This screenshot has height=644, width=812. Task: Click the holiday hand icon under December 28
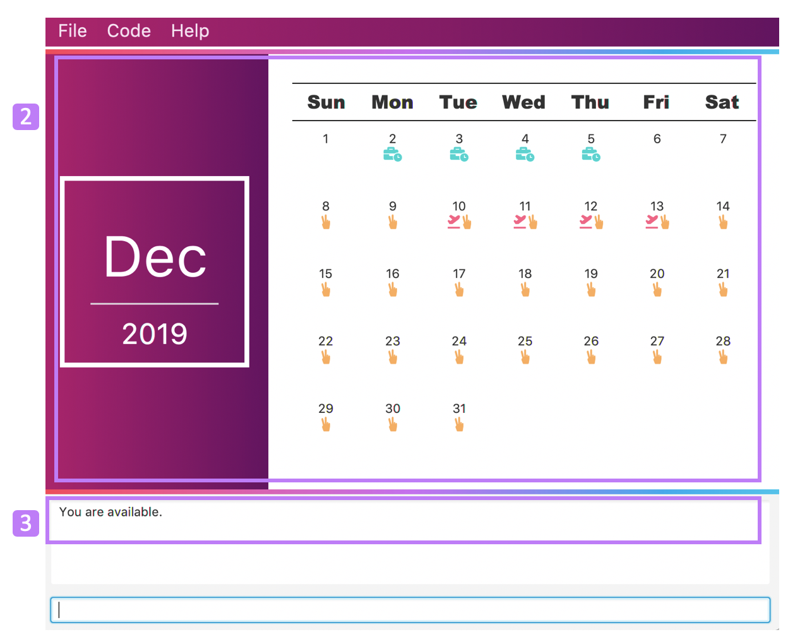[723, 357]
